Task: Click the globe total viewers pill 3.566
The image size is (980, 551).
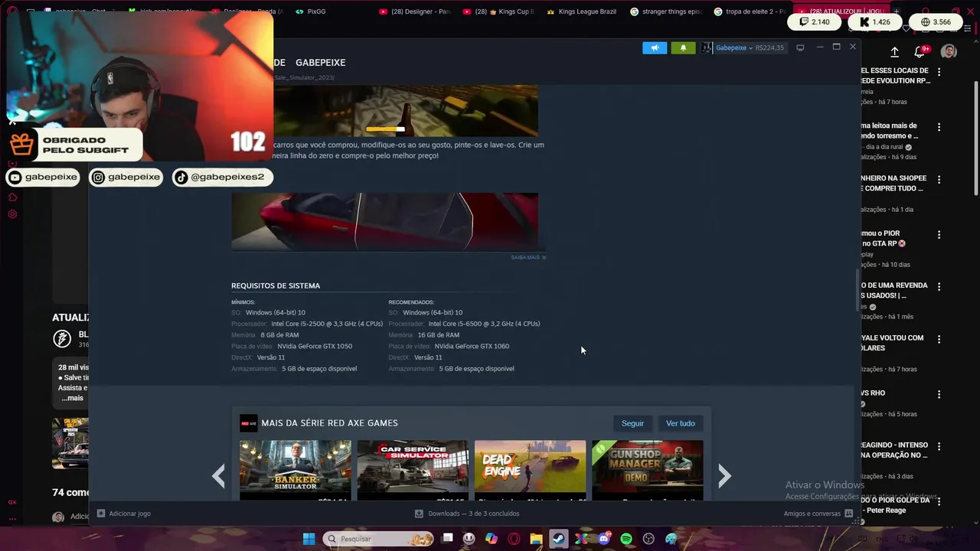Action: click(936, 22)
